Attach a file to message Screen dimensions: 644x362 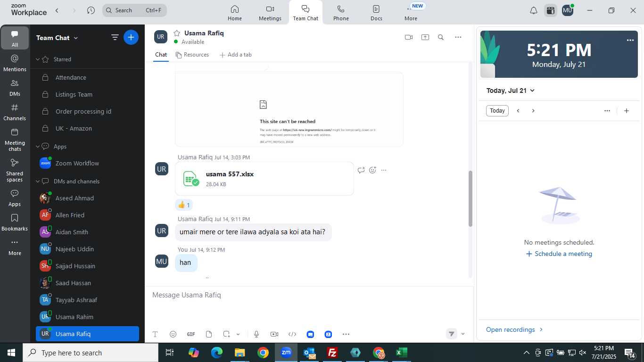pyautogui.click(x=209, y=334)
